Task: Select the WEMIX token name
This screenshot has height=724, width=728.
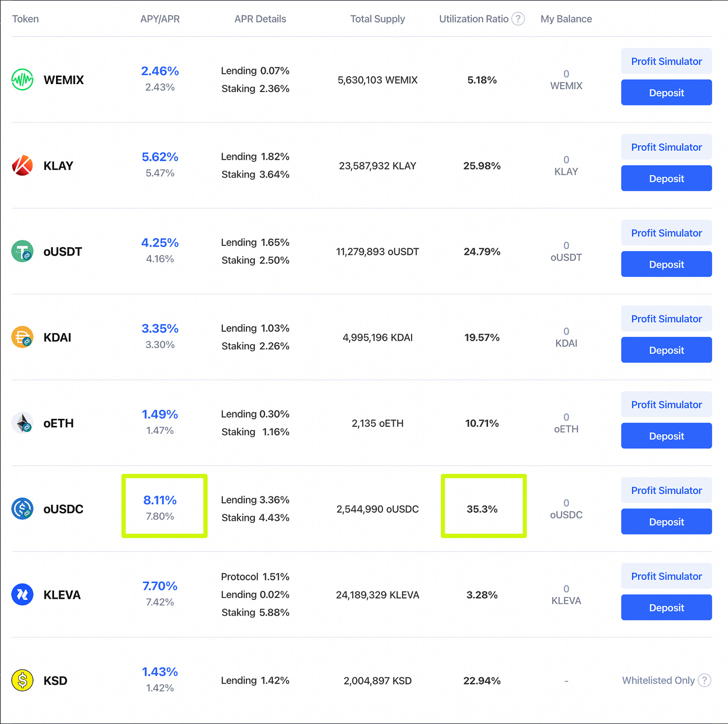Action: pyautogui.click(x=64, y=80)
